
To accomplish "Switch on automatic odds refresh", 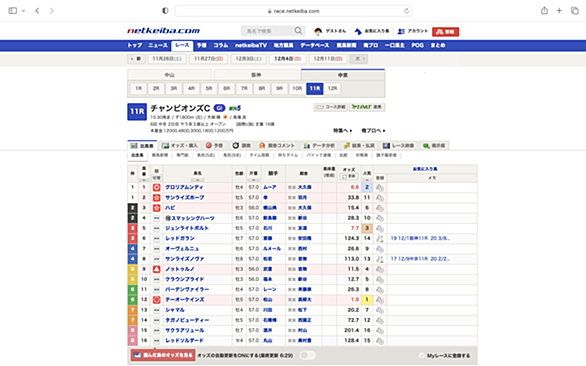I will [x=307, y=355].
